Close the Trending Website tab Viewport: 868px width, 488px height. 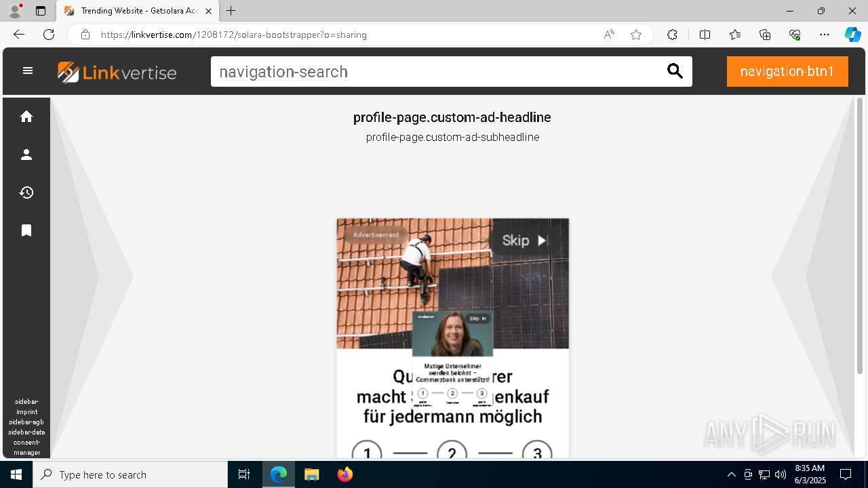tap(208, 11)
